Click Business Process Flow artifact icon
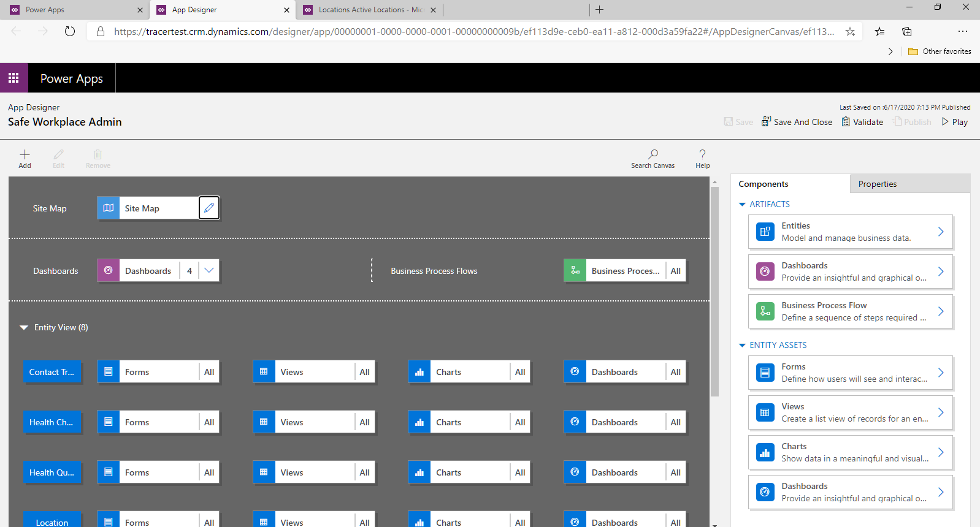980x527 pixels. click(765, 311)
